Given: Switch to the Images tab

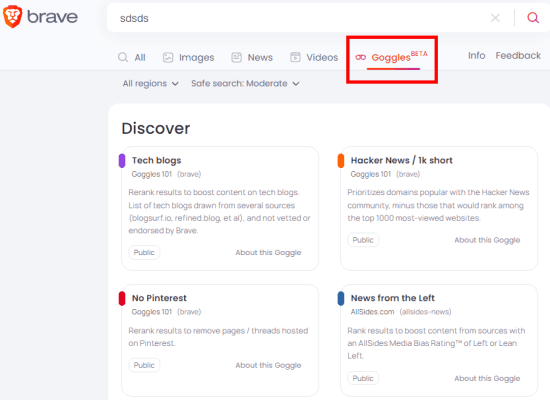Looking at the screenshot, I should 189,57.
